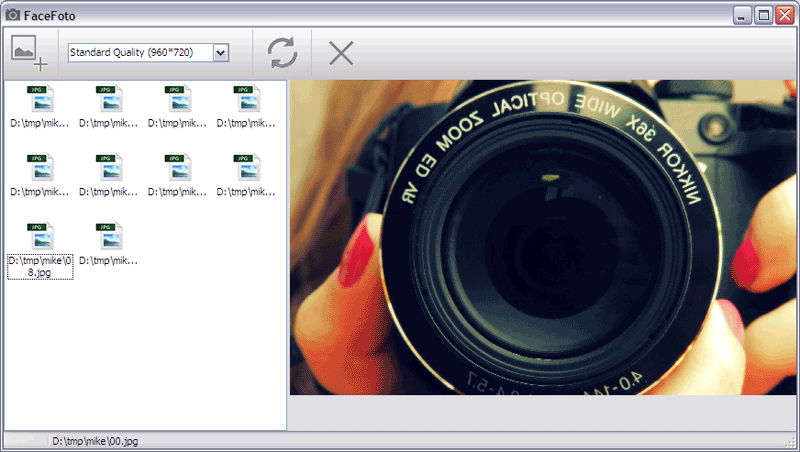Select the third JPG file in the second row
This screenshot has height=452, width=800.
(178, 175)
